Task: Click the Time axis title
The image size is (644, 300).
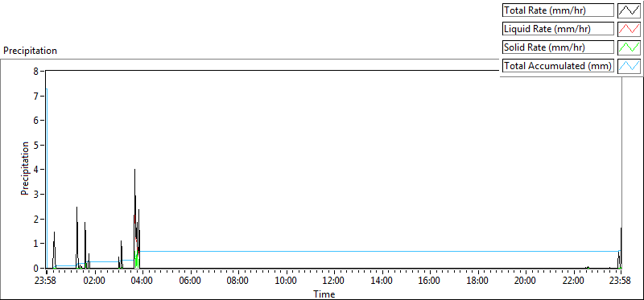Action: coord(324,294)
